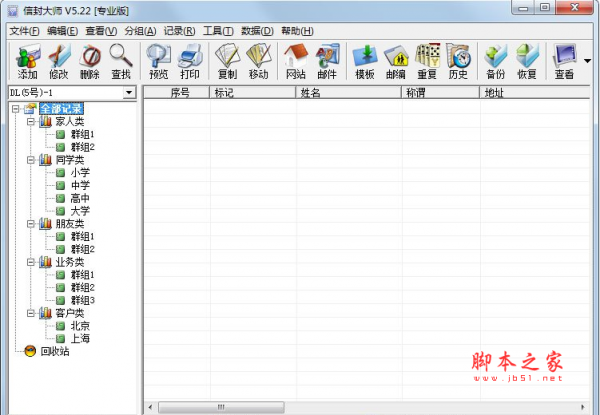Select 群组1 under 家人类

[x=82, y=134]
